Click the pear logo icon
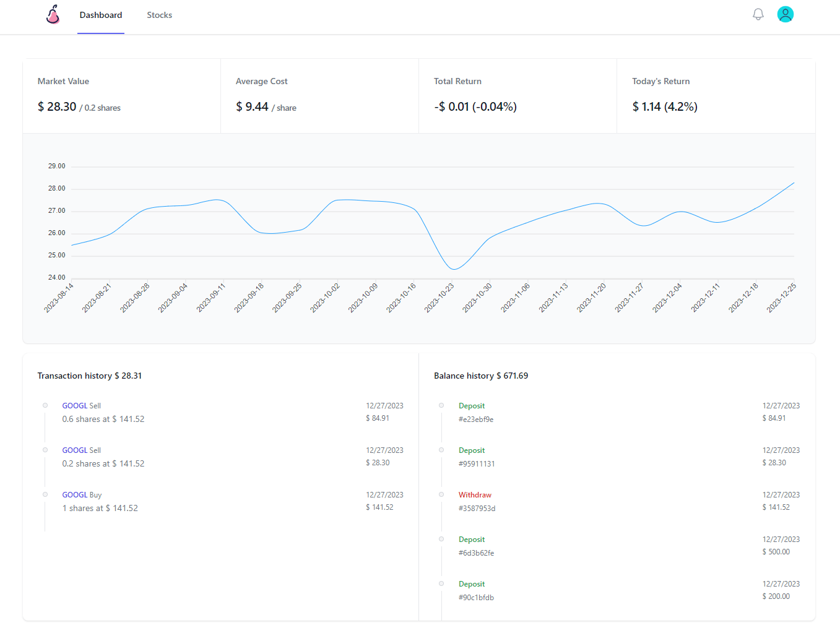 click(x=53, y=15)
